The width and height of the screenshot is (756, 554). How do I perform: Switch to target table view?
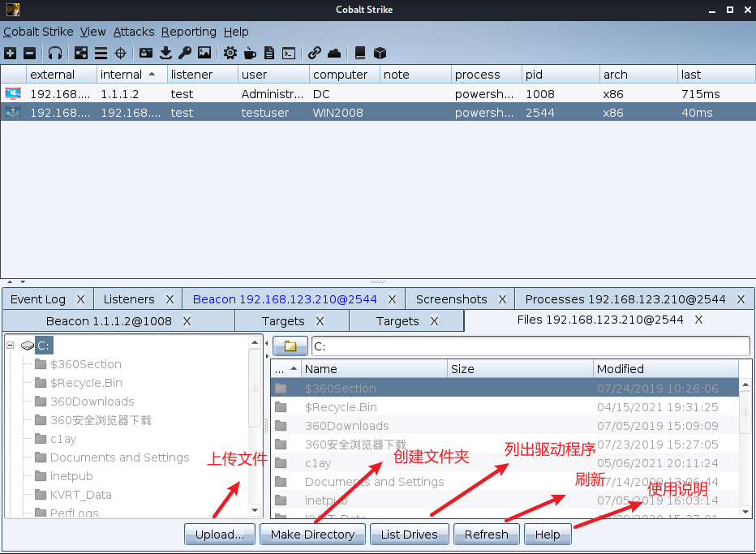pyautogui.click(x=121, y=53)
